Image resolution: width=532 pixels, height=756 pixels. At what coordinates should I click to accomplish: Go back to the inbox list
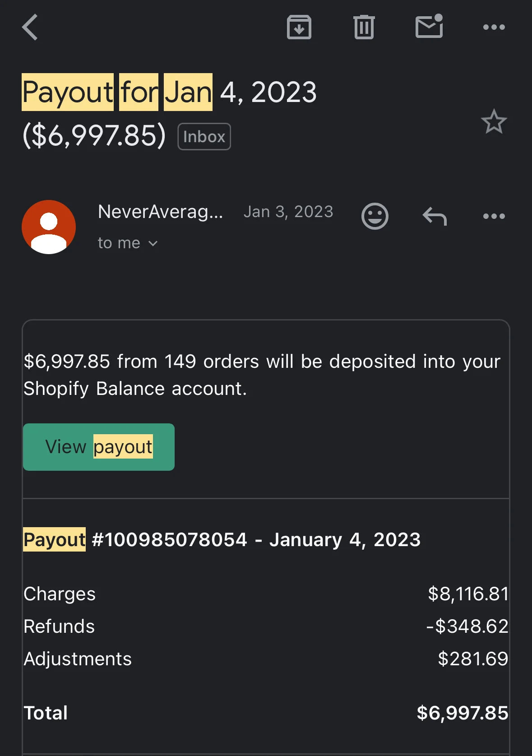[30, 27]
